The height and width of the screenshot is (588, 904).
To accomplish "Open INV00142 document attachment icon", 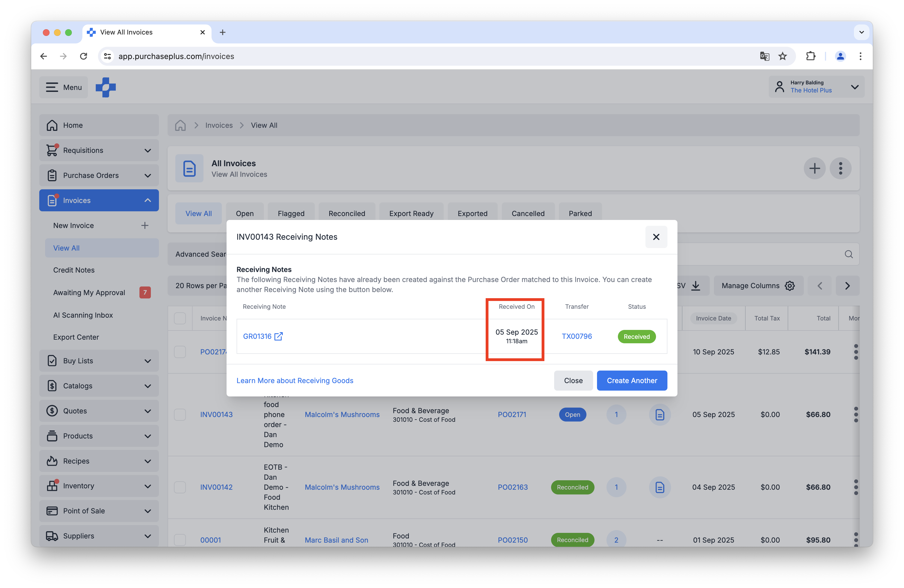I will coord(660,487).
